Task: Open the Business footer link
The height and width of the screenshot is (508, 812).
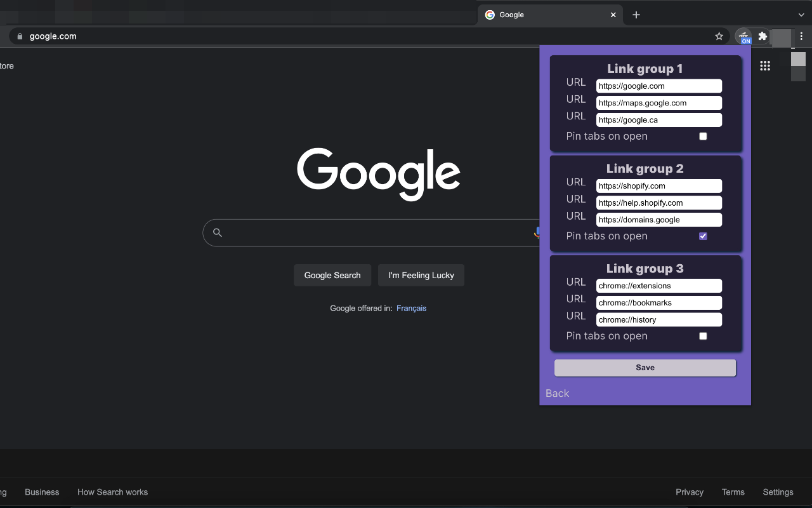Action: [x=42, y=492]
